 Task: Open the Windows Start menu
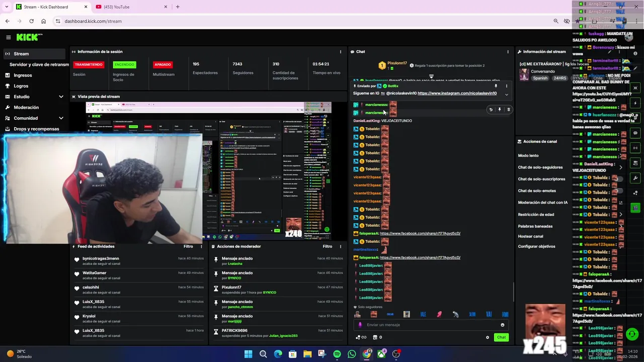click(x=248, y=354)
